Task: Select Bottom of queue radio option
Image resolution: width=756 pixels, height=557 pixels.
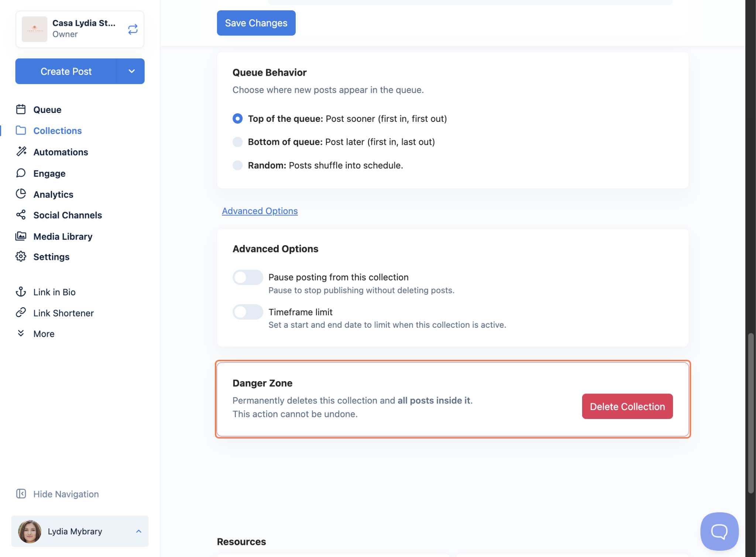Action: coord(238,142)
